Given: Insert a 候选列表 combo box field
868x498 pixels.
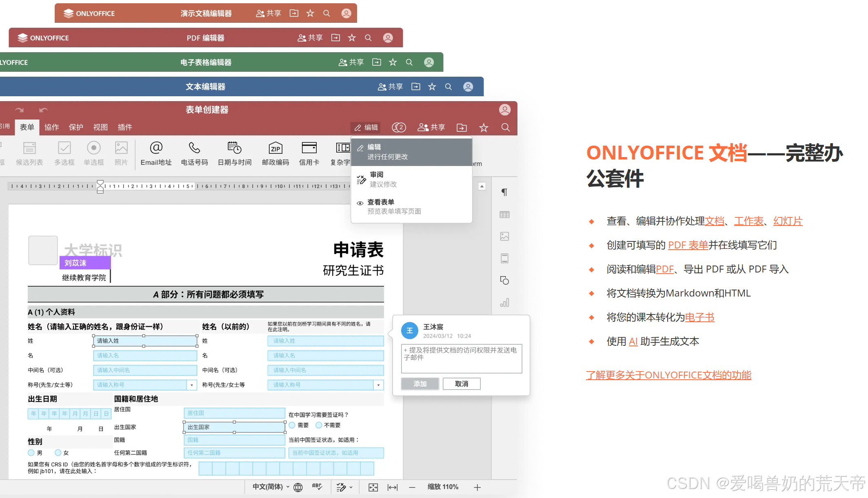Looking at the screenshot, I should (x=29, y=153).
